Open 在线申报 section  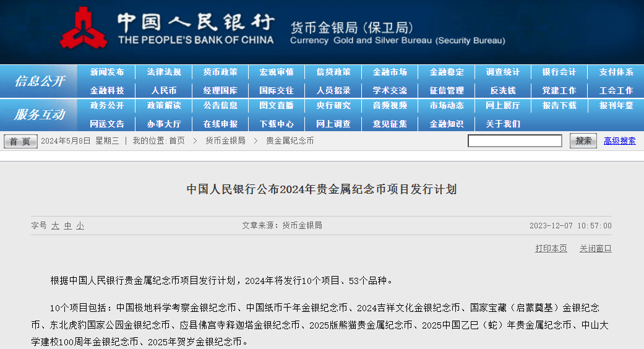point(220,124)
